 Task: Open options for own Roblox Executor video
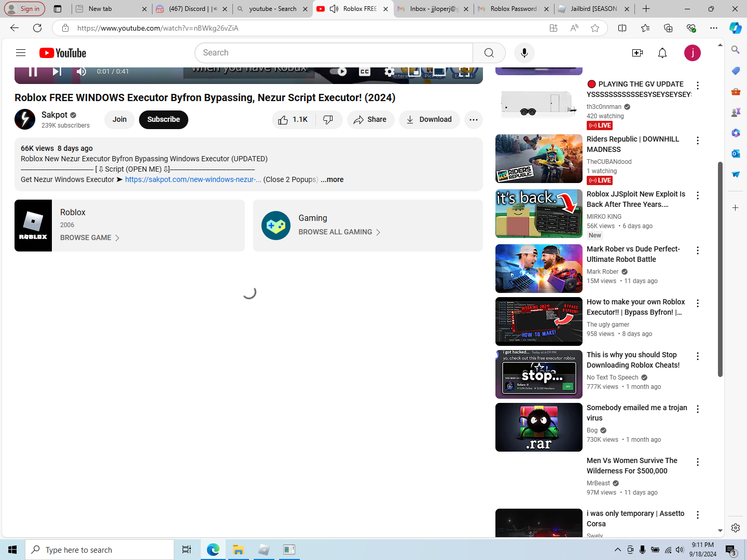tap(698, 303)
